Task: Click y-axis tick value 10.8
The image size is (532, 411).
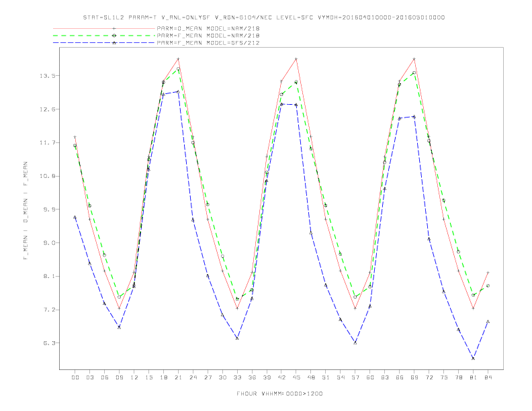Action: click(47, 176)
